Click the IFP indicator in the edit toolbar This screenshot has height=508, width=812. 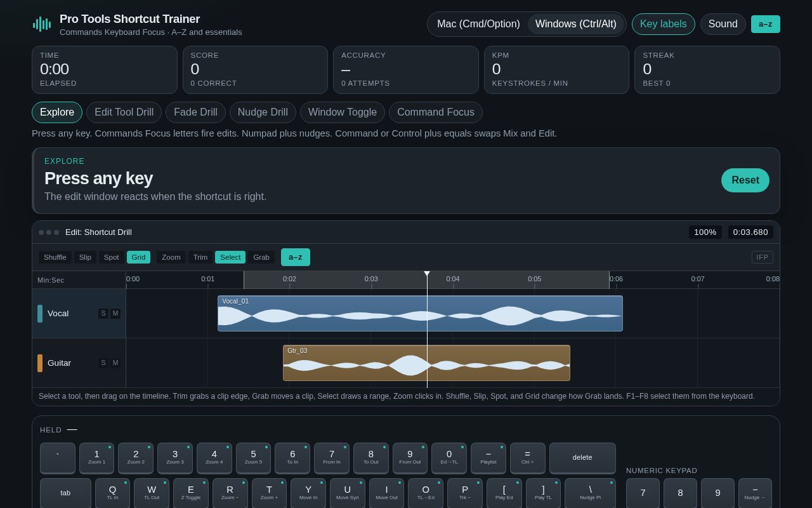[763, 257]
